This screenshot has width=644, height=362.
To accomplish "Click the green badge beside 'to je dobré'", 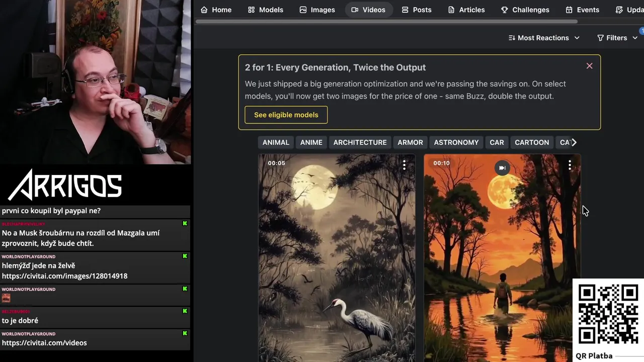I will [185, 311].
